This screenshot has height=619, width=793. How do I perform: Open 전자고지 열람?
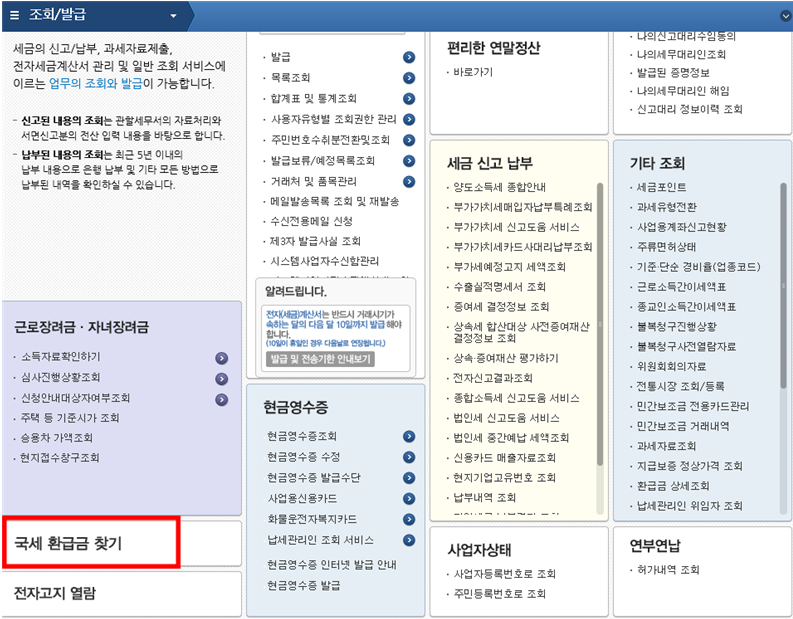[x=55, y=593]
